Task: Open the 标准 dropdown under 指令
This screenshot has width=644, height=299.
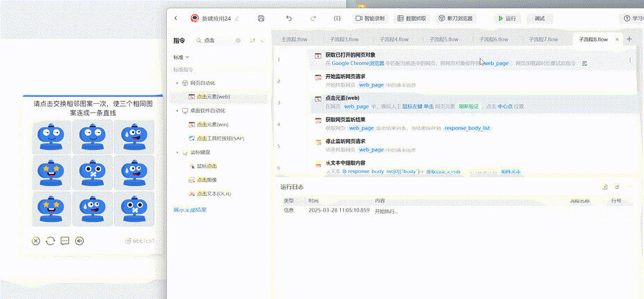Action: click(181, 57)
